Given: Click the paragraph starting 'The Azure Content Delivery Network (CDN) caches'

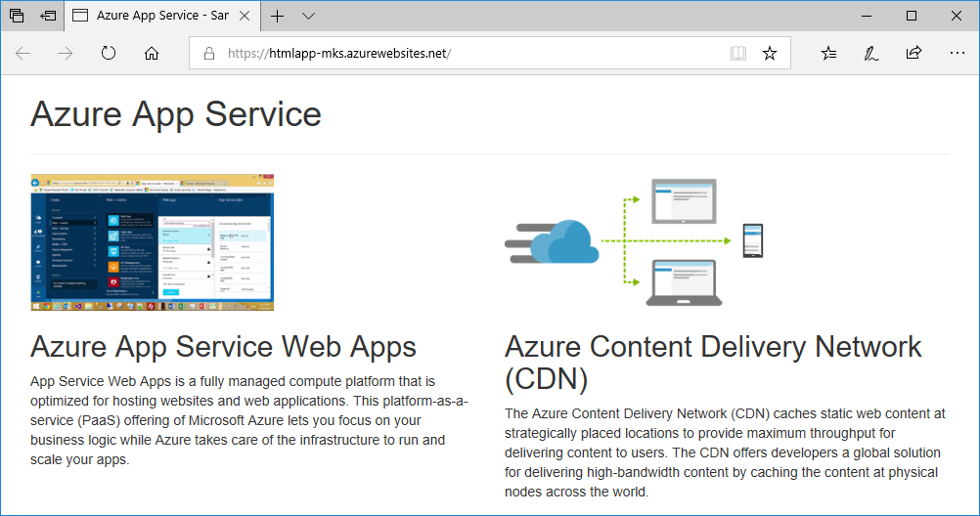Looking at the screenshot, I should coord(725,452).
